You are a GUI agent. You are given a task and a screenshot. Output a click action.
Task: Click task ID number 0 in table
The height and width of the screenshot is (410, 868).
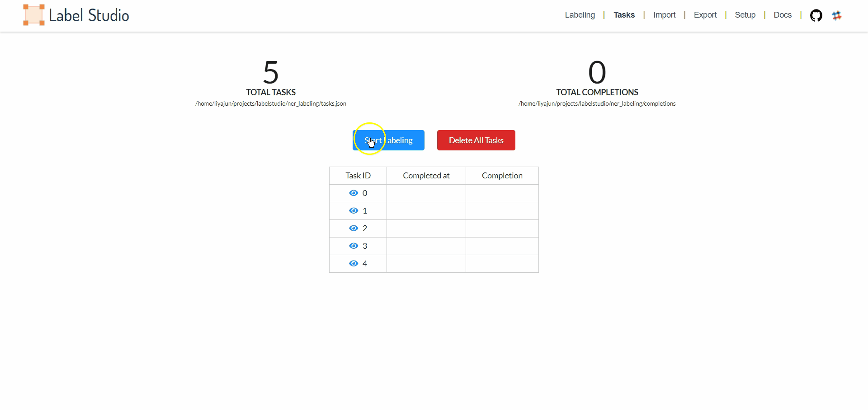[x=365, y=193]
